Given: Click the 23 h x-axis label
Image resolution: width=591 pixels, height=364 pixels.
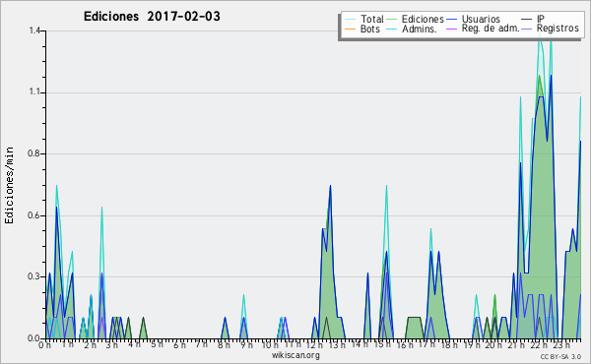Looking at the screenshot, I should pos(561,345).
